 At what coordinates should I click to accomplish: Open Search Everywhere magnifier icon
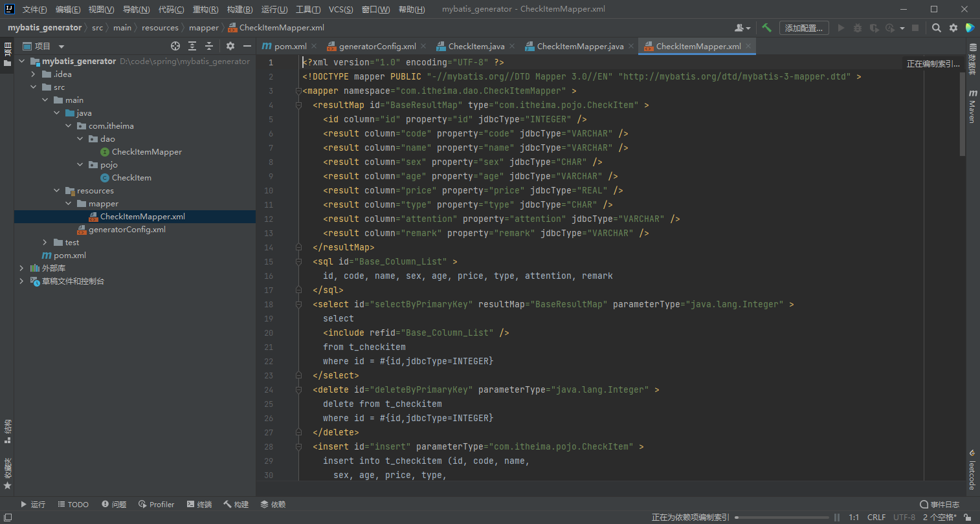[937, 28]
